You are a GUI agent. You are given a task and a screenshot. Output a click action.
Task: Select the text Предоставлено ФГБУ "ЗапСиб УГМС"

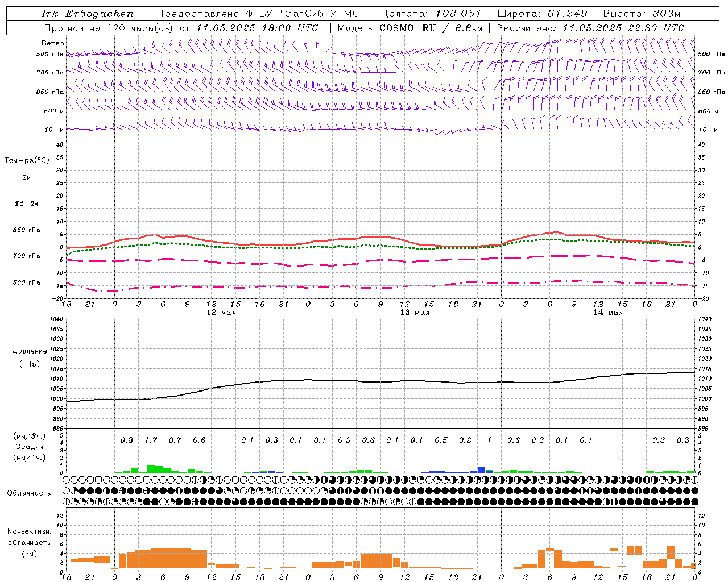click(260, 14)
